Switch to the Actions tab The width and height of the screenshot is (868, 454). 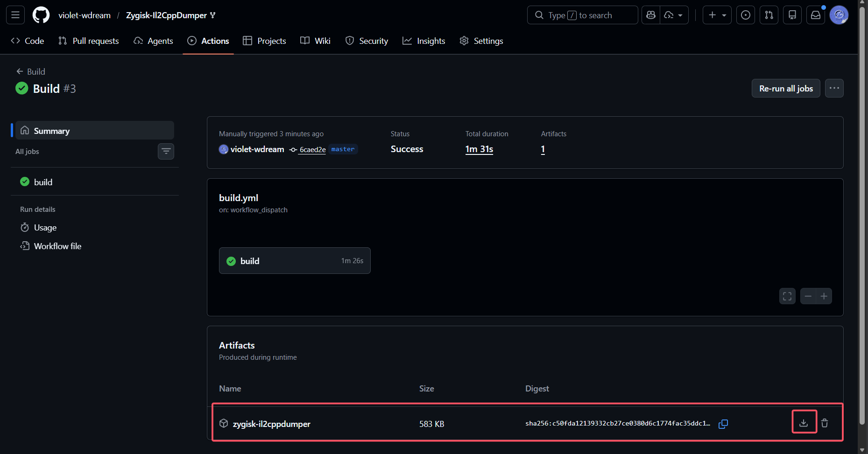[208, 41]
